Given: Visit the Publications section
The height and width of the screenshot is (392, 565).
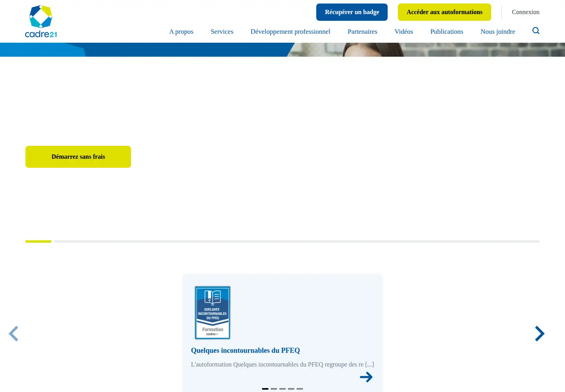Looking at the screenshot, I should point(447,32).
